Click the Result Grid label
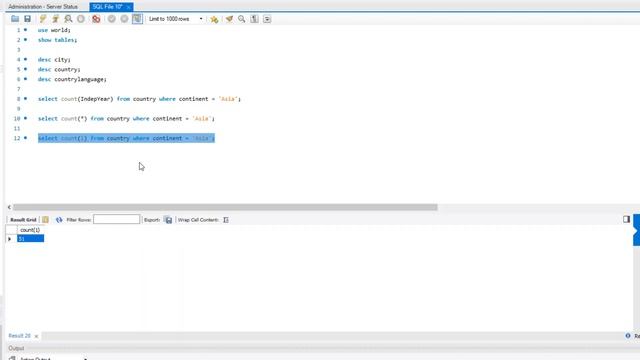Viewport: 640px width, 360px height. [x=23, y=220]
